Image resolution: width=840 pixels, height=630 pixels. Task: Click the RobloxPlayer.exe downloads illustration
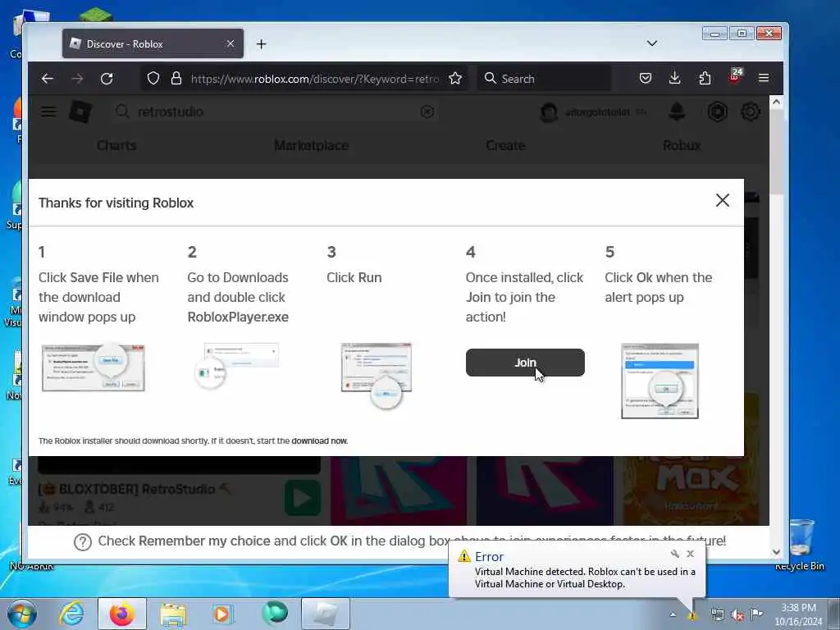tap(237, 366)
